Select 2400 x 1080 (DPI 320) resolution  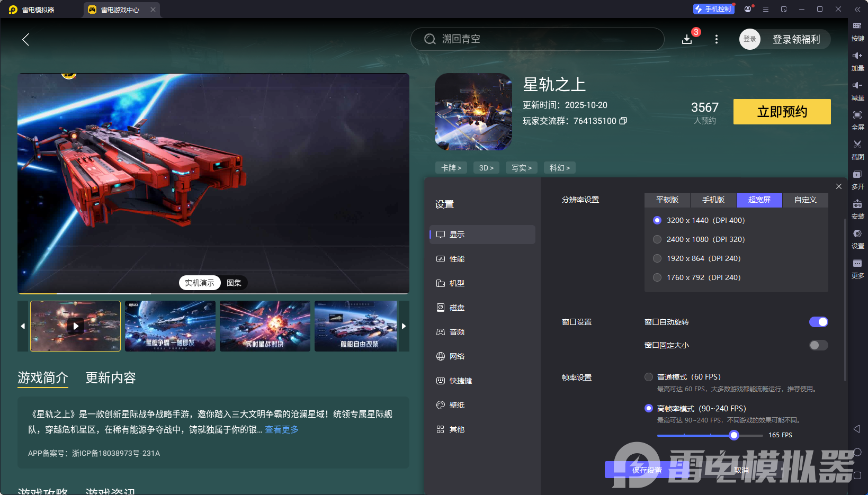tap(657, 239)
